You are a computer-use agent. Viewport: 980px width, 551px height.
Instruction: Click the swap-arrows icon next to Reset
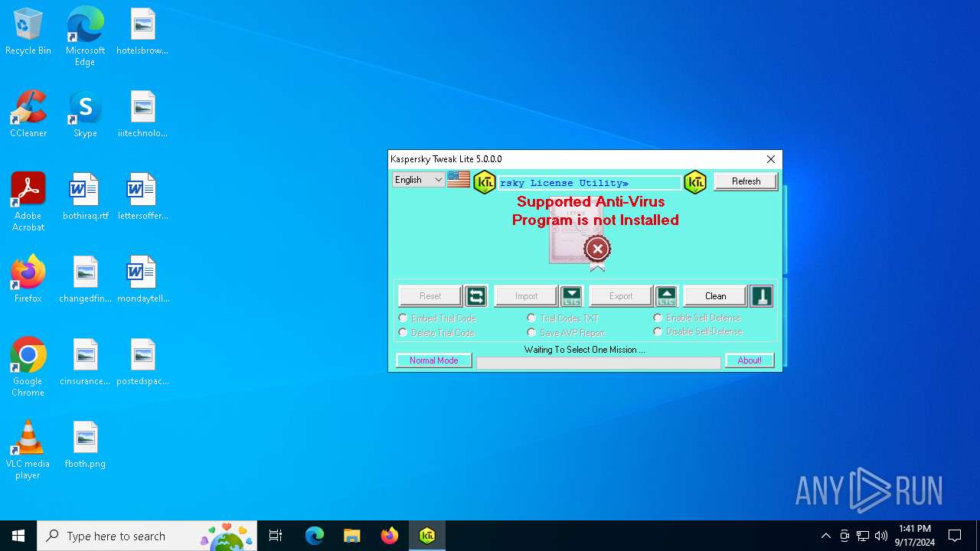pos(475,296)
